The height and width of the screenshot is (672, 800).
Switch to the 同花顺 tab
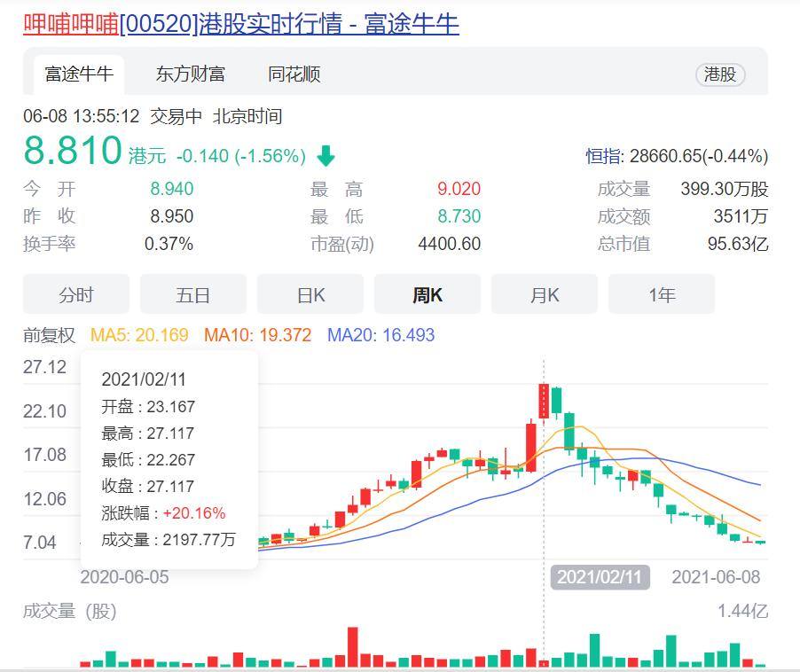pos(294,74)
